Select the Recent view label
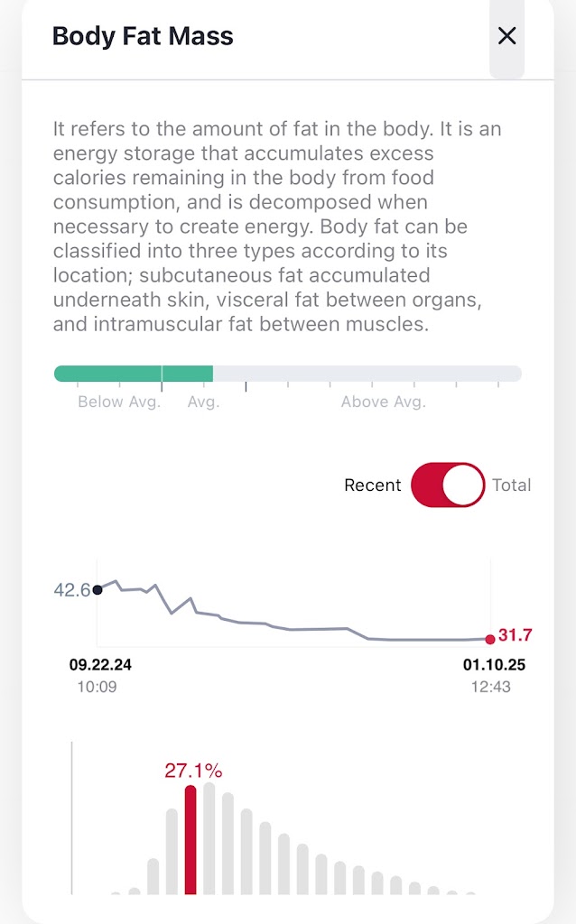The height and width of the screenshot is (924, 576). point(372,485)
